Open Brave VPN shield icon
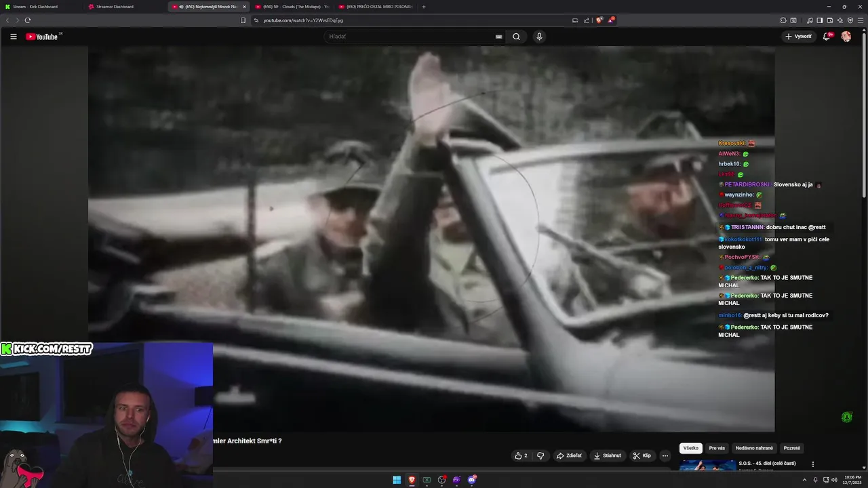This screenshot has height=488, width=868. [850, 20]
